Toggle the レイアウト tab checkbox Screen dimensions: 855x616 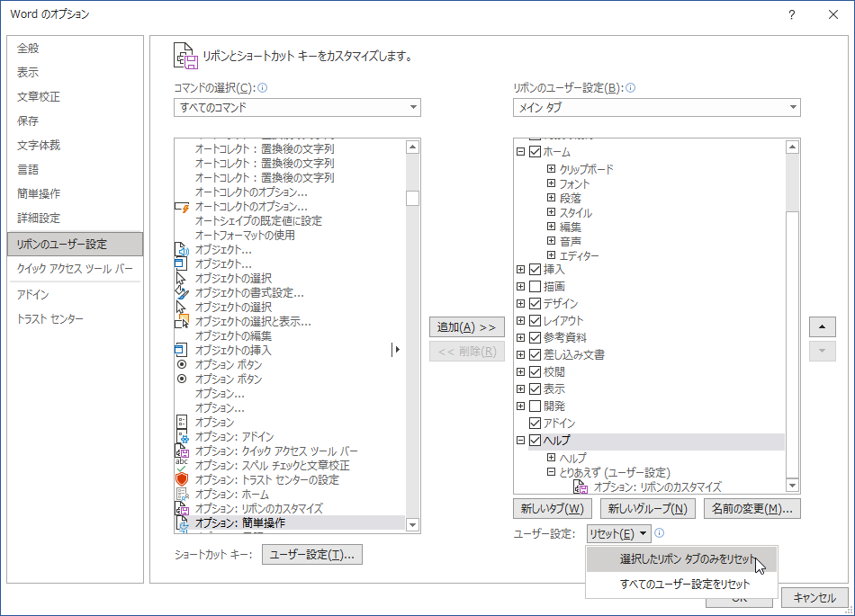click(x=535, y=321)
